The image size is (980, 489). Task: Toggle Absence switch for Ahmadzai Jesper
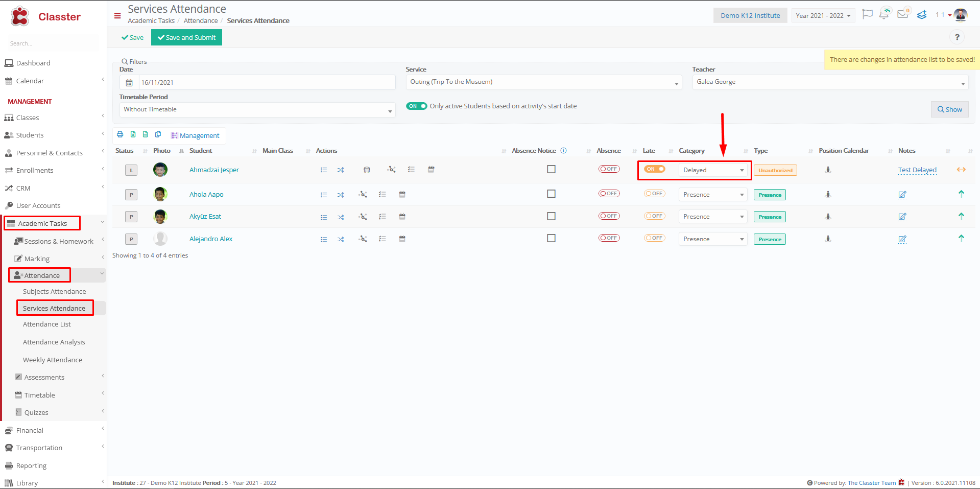pyautogui.click(x=609, y=169)
